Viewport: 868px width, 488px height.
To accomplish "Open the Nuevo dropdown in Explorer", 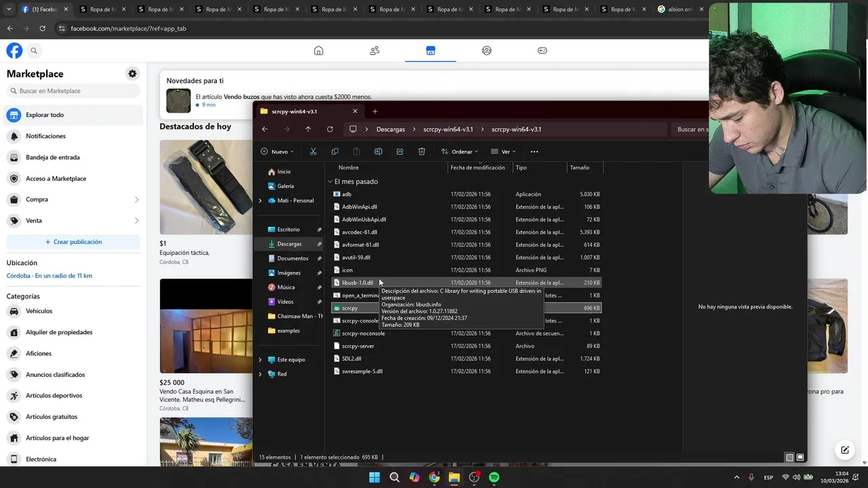I will (278, 152).
